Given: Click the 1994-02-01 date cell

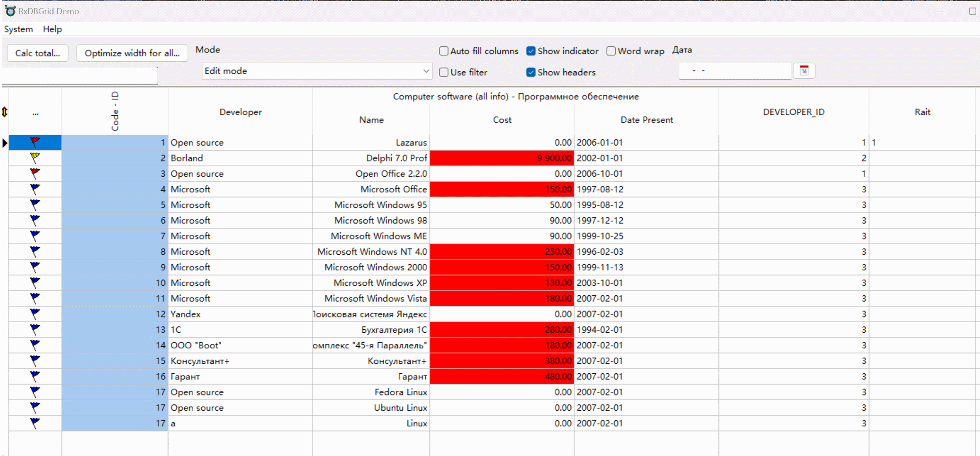Looking at the screenshot, I should [x=646, y=329].
